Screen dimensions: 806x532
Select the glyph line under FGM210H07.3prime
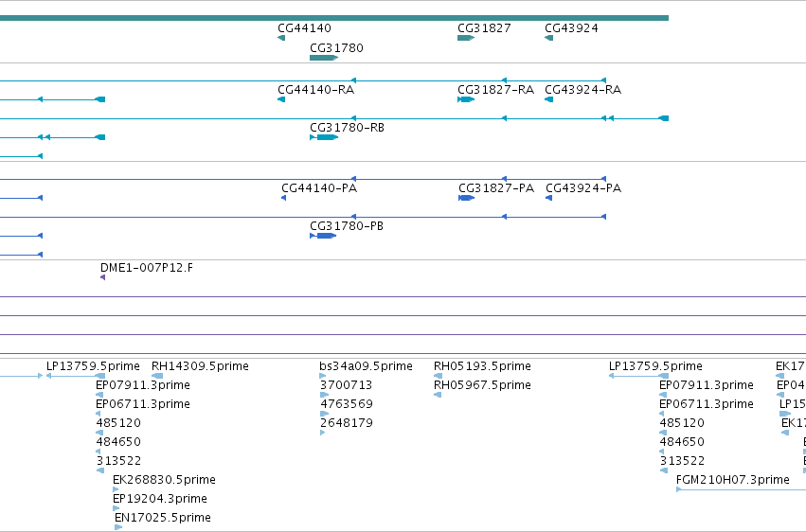(741, 490)
